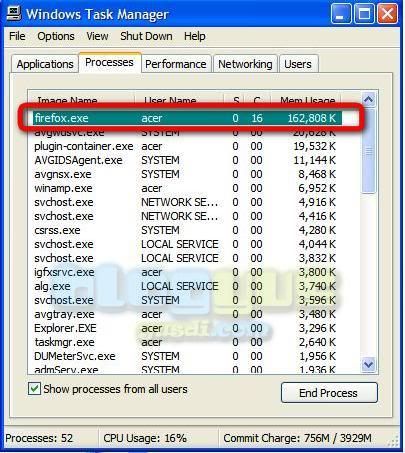
Task: Sort by Mem Usage column header
Action: click(x=306, y=100)
